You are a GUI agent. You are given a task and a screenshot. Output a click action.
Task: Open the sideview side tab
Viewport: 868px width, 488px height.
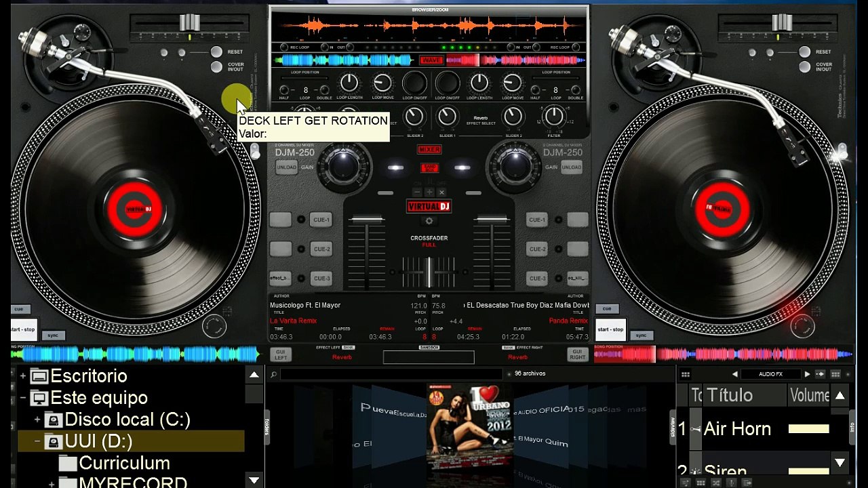pyautogui.click(x=673, y=427)
